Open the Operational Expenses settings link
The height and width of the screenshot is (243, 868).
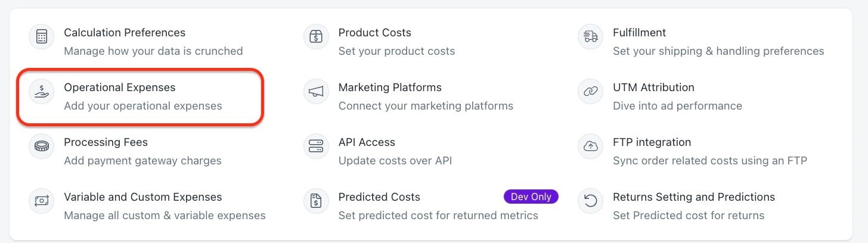click(120, 88)
